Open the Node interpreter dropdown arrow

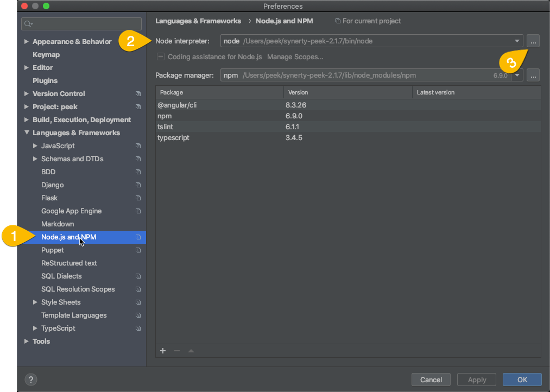(x=517, y=41)
